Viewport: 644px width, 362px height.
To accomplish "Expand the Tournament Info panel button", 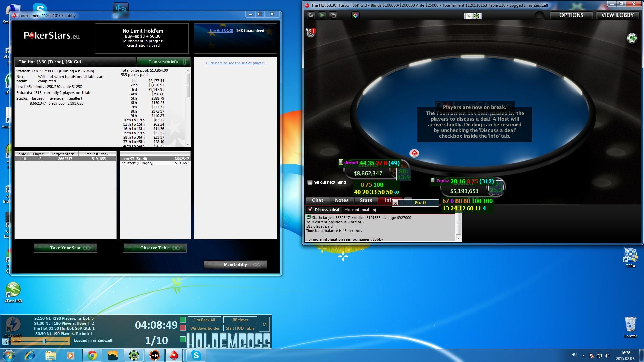I will [163, 62].
